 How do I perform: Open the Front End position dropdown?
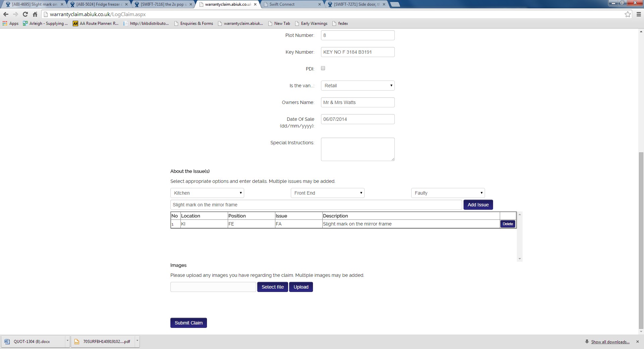tap(327, 193)
